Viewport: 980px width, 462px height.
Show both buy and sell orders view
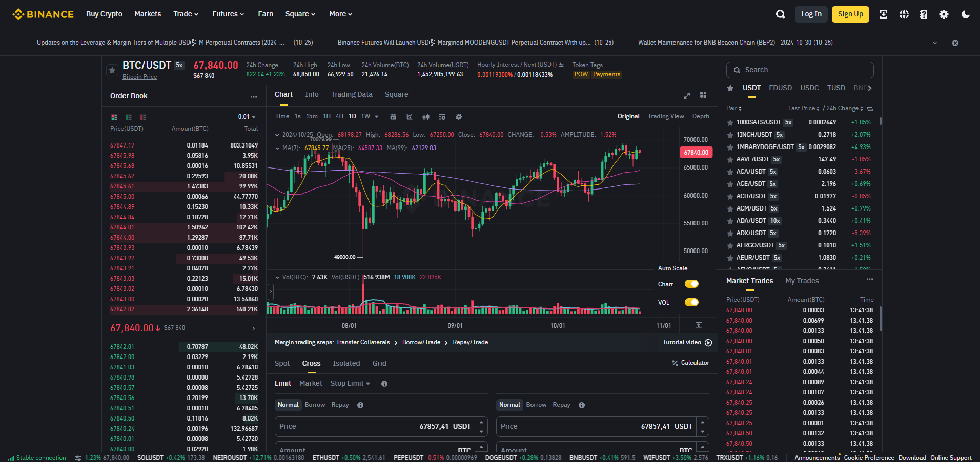pyautogui.click(x=114, y=117)
